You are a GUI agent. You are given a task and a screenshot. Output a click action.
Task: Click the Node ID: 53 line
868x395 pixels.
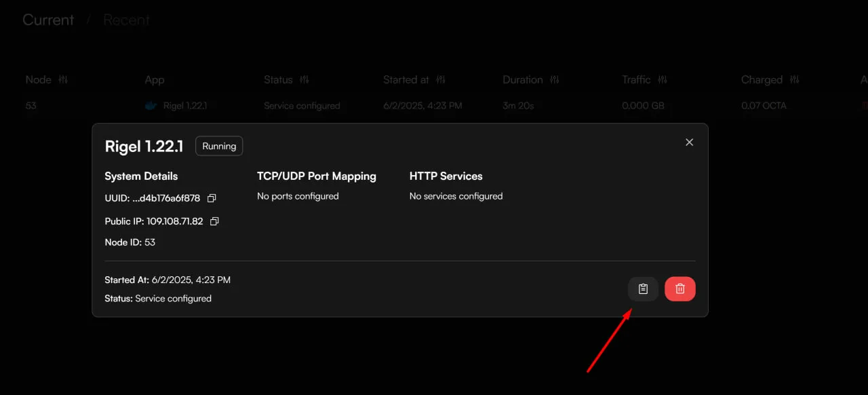[x=130, y=242]
